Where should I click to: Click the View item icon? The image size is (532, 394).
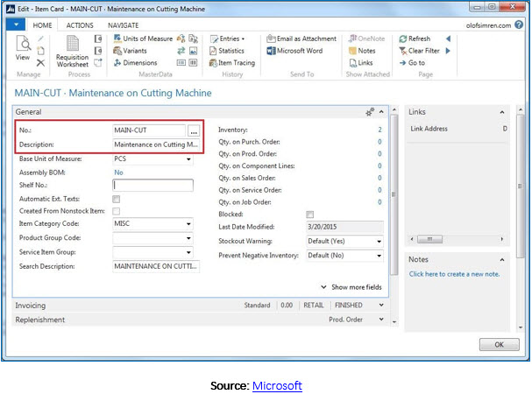click(x=23, y=48)
